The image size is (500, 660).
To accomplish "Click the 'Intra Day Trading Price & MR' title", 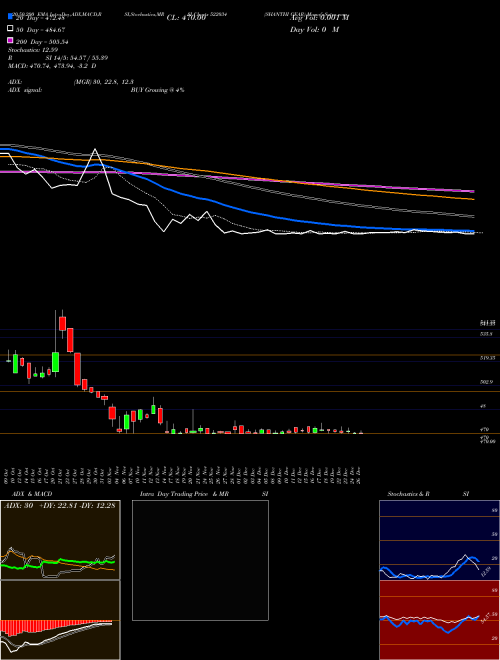I will coord(184,494).
